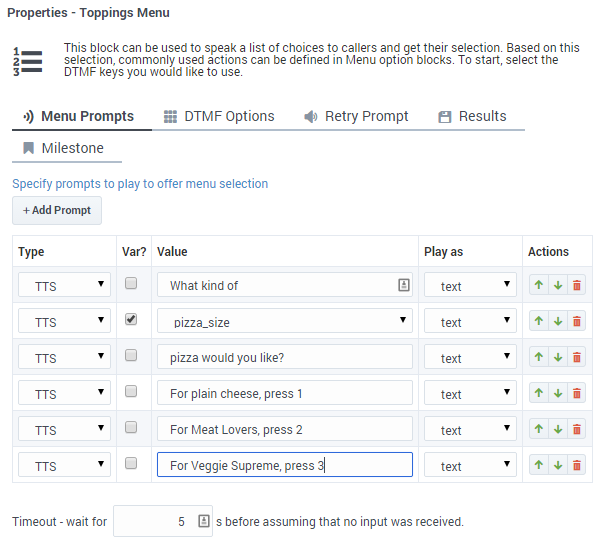
Task: Click the variable icon in 'What kind of' field
Action: tap(403, 285)
